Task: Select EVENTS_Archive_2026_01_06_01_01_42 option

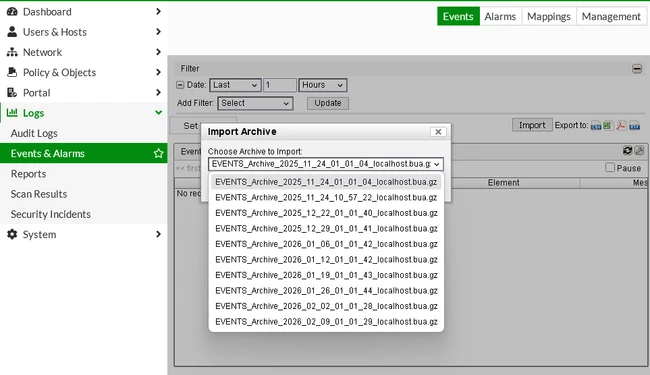Action: pyautogui.click(x=326, y=244)
